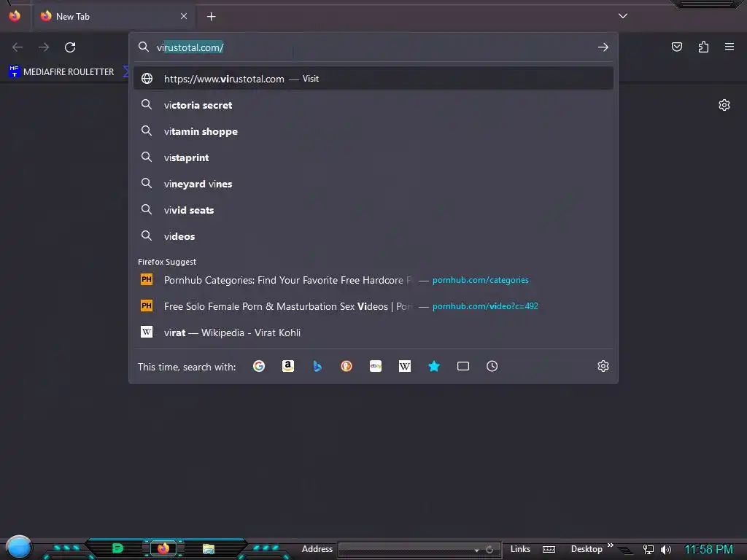The height and width of the screenshot is (560, 747).
Task: Search with DuckDuckGo engine icon
Action: (347, 366)
